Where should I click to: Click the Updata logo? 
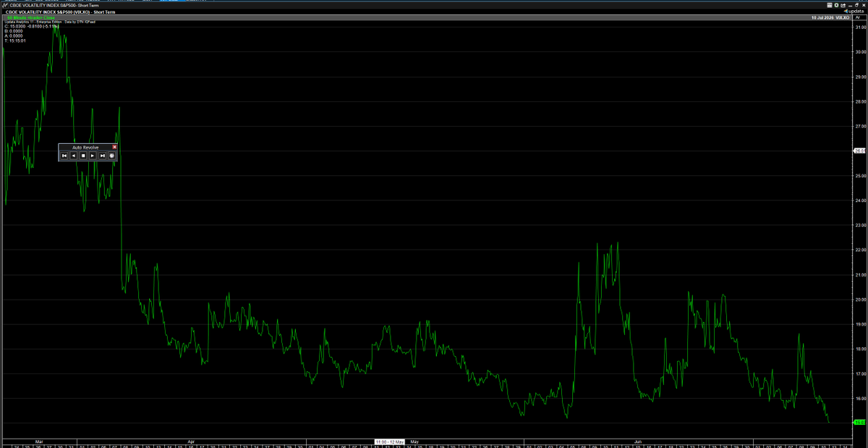tap(854, 12)
